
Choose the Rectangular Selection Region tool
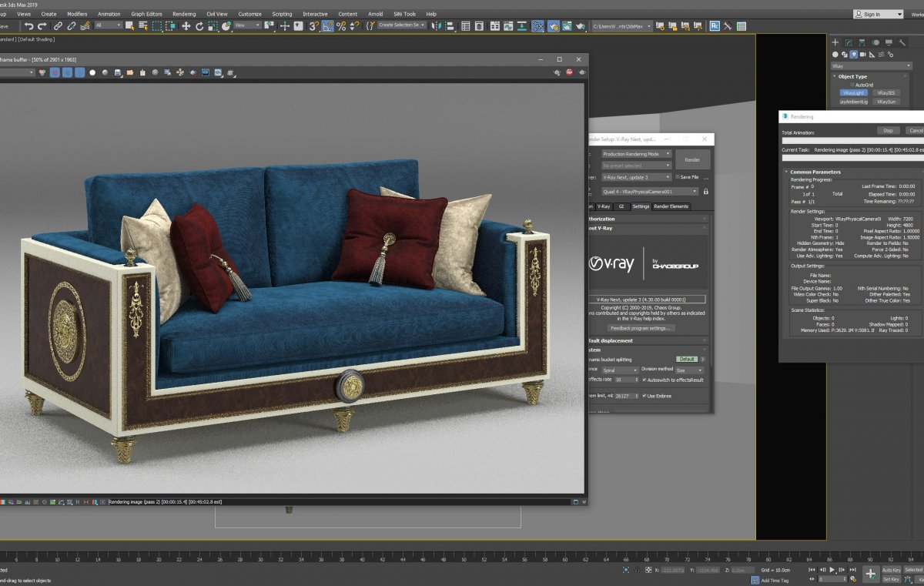point(157,25)
